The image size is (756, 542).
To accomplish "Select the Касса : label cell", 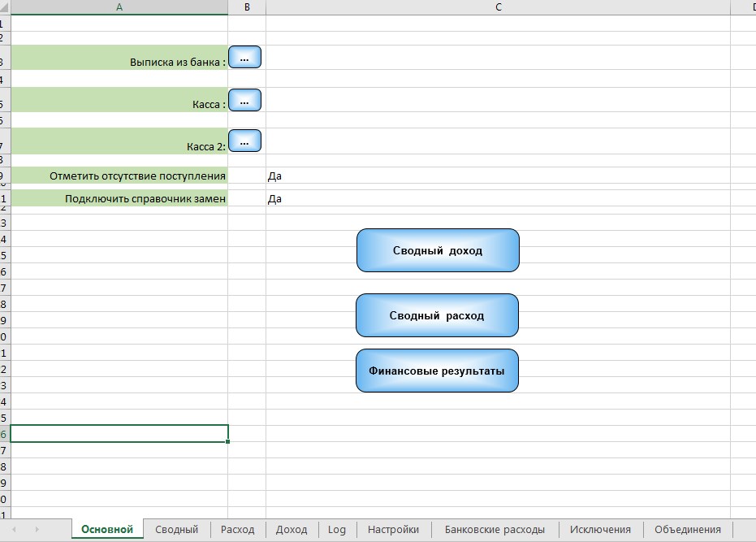I will (x=119, y=100).
